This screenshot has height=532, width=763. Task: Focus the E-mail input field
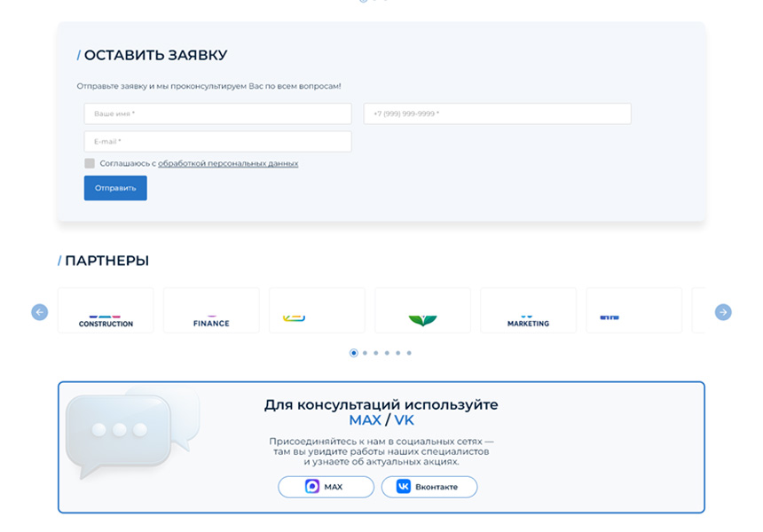(x=217, y=142)
